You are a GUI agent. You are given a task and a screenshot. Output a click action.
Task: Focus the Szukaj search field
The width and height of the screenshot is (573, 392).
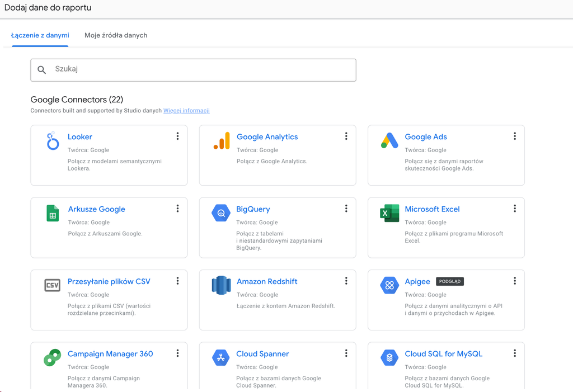click(x=193, y=70)
